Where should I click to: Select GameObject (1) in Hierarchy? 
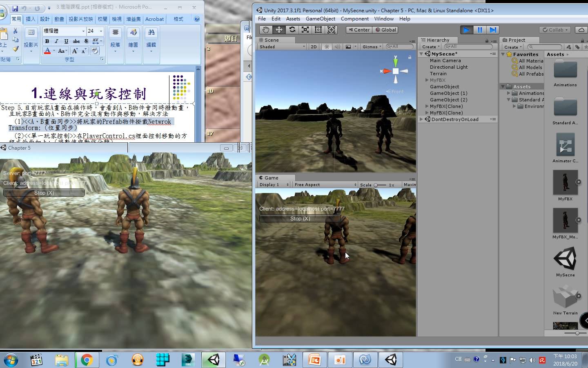click(x=448, y=93)
